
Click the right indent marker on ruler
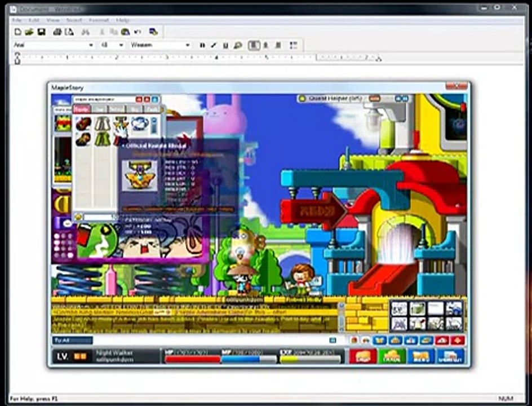click(378, 59)
